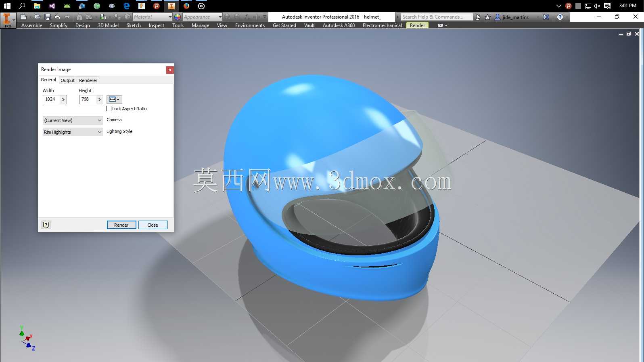
Task: Open the Assemble ribbon tab
Action: click(31, 25)
